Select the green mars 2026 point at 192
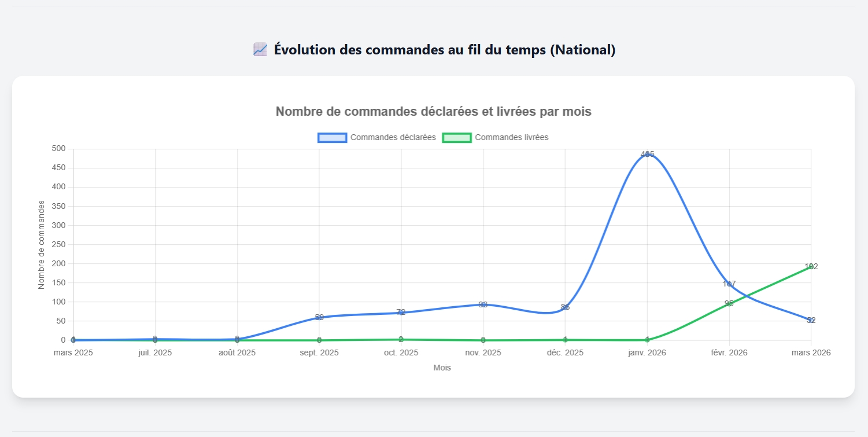This screenshot has height=437, width=868. (811, 267)
